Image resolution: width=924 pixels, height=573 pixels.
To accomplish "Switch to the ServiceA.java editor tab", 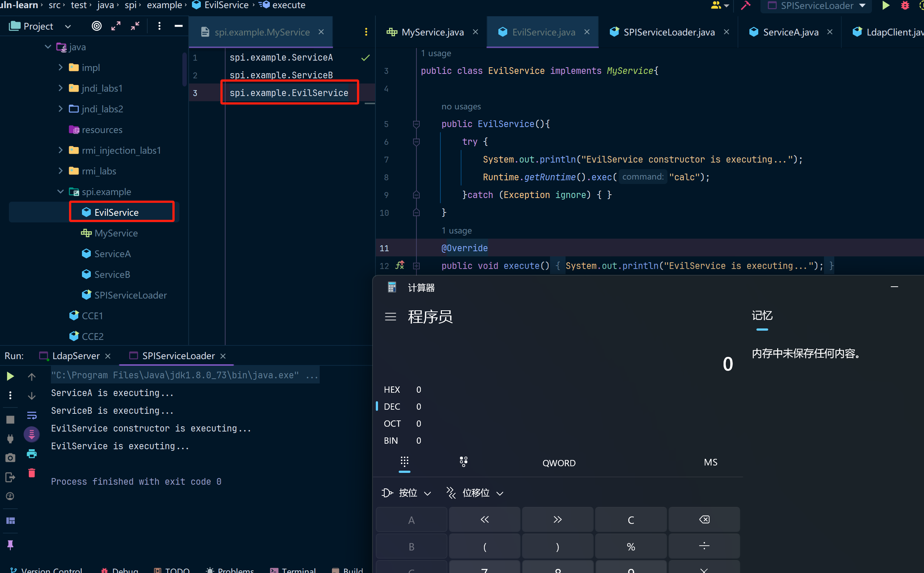I will point(790,32).
